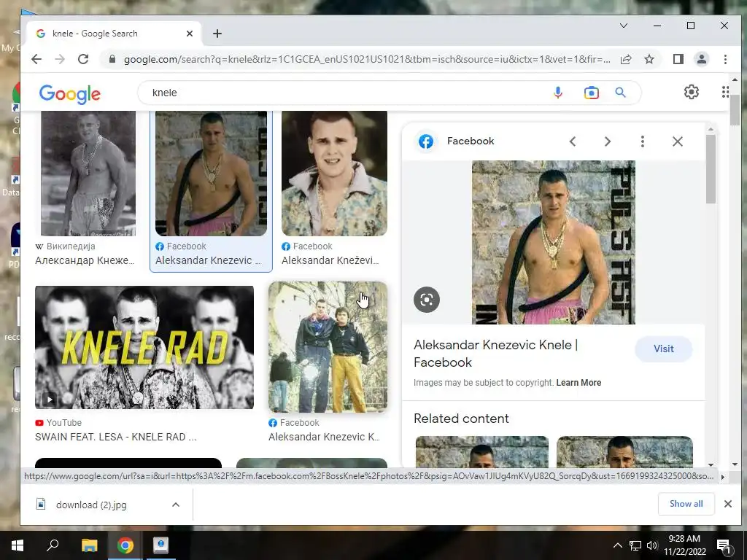Open Chrome tab search chevron
The width and height of the screenshot is (747, 560).
tap(623, 26)
